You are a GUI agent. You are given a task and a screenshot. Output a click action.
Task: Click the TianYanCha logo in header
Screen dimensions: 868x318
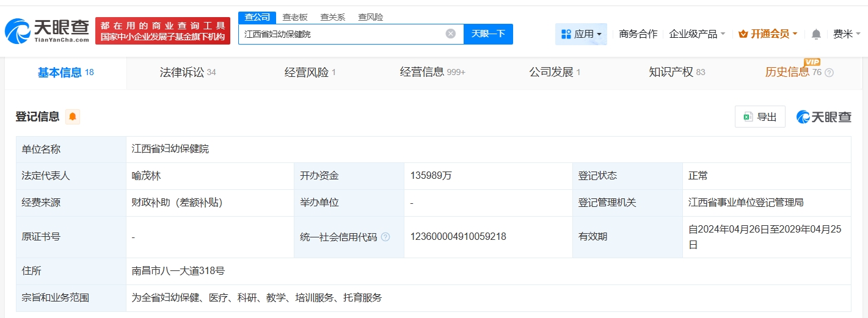[x=48, y=31]
